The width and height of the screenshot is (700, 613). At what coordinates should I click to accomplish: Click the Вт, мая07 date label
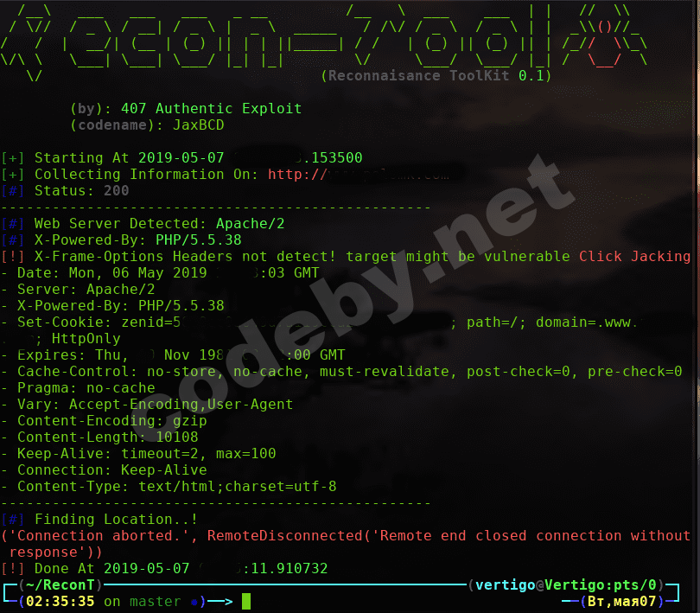coord(622,602)
